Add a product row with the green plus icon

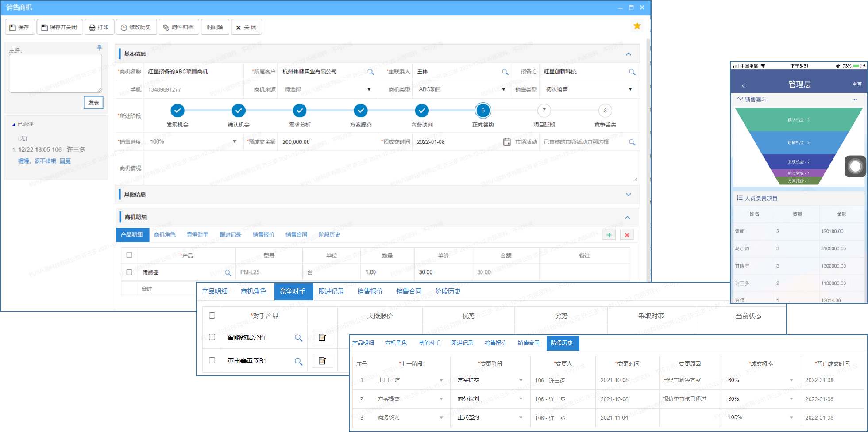click(x=609, y=235)
